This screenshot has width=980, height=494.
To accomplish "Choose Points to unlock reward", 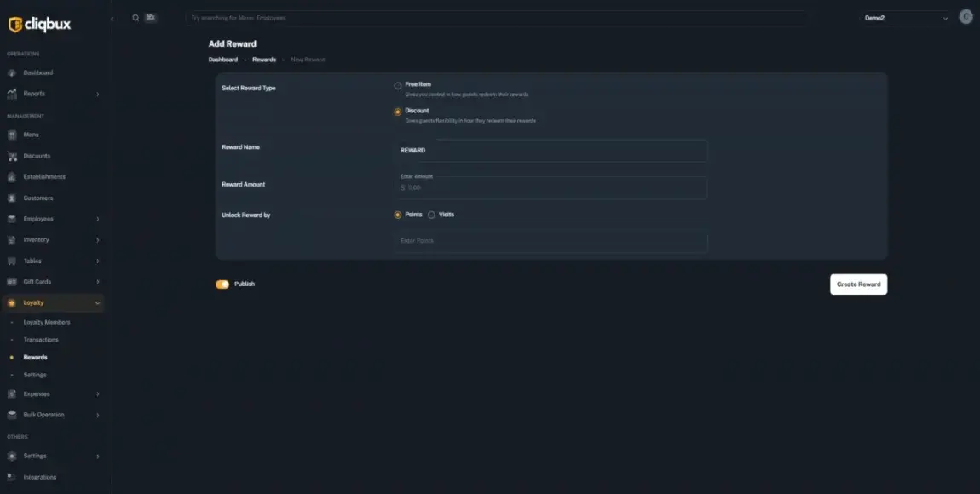I will point(397,215).
